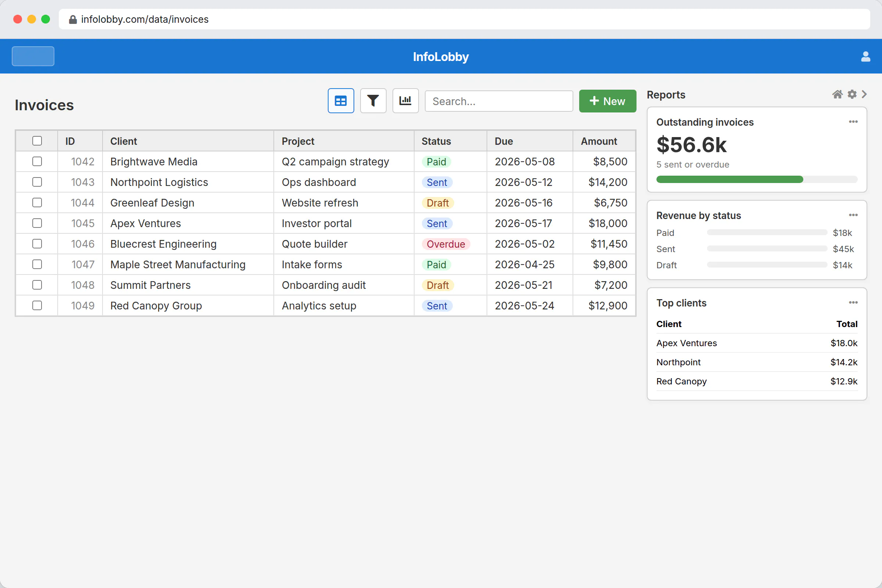Image resolution: width=882 pixels, height=588 pixels.
Task: Click the outstanding invoices progress bar
Action: (756, 179)
